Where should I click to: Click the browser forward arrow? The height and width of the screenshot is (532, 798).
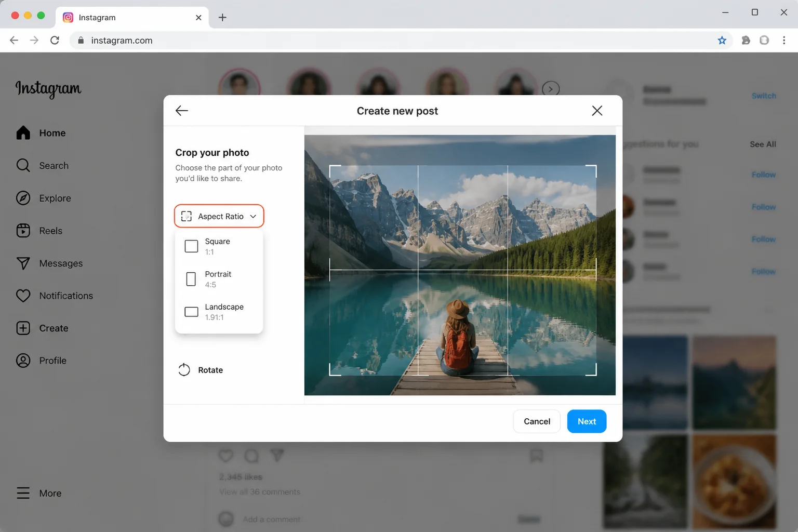34,40
